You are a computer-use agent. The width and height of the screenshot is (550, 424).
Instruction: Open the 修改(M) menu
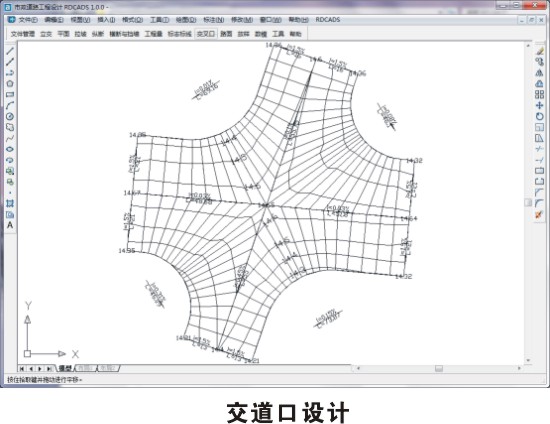point(242,20)
